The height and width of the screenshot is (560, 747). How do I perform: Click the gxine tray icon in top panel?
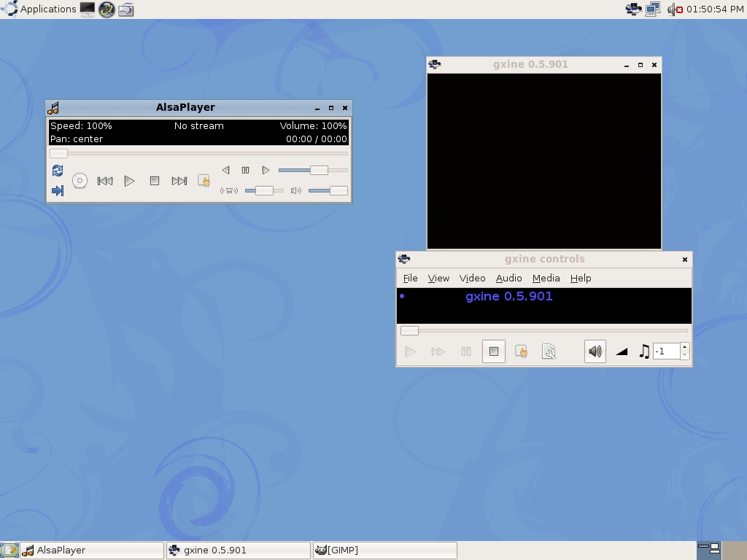tap(633, 9)
